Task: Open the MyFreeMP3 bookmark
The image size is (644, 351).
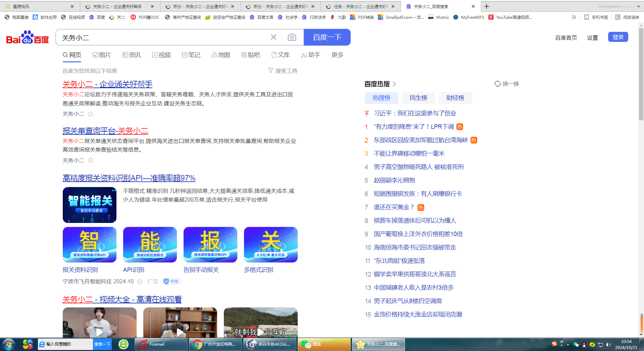Action: pyautogui.click(x=468, y=17)
